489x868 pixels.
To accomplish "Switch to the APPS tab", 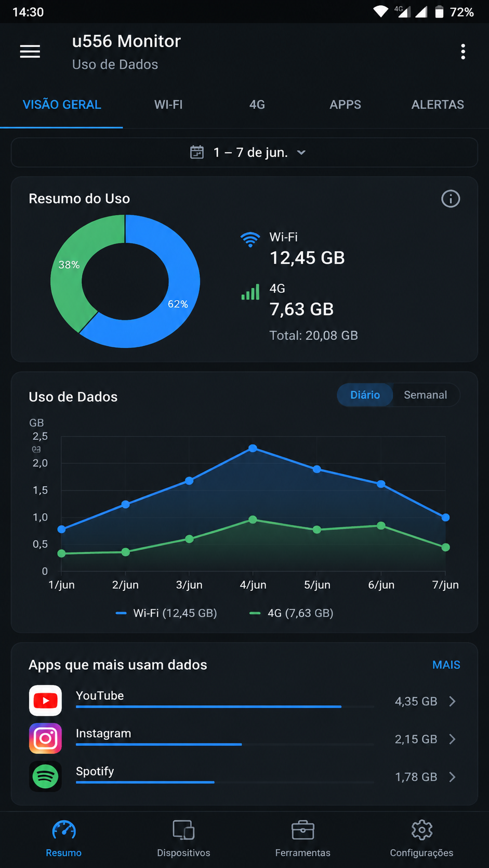I will 346,104.
